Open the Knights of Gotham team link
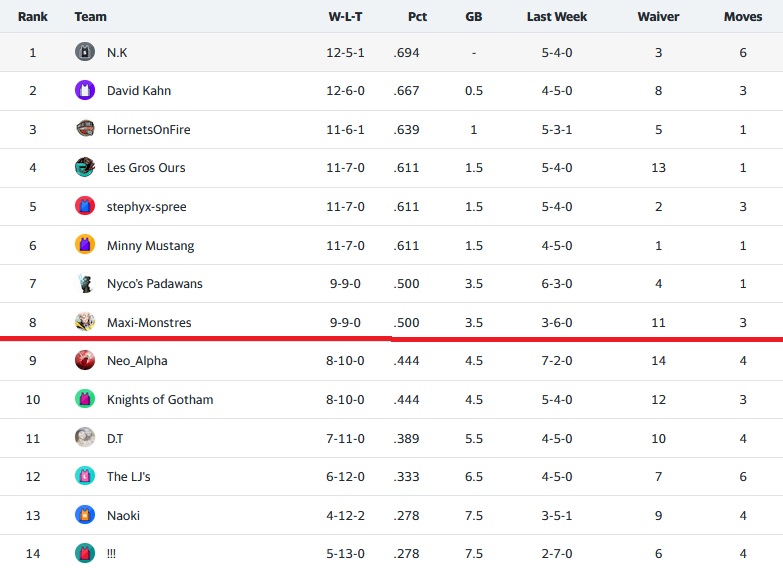 pos(160,400)
